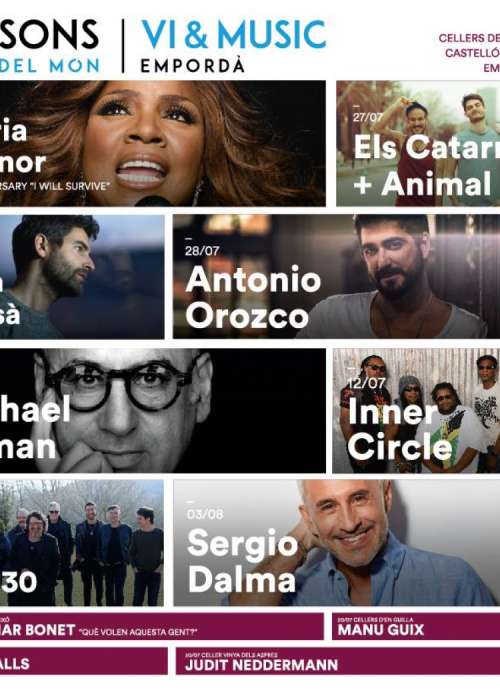This screenshot has width=500, height=700.
Task: Open the Bonet 'Què volen aquesta gent?' banner
Action: click(x=162, y=626)
